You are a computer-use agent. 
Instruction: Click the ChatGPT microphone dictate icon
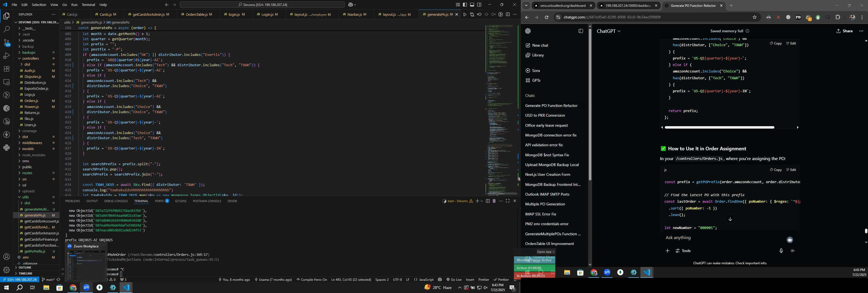point(781,251)
